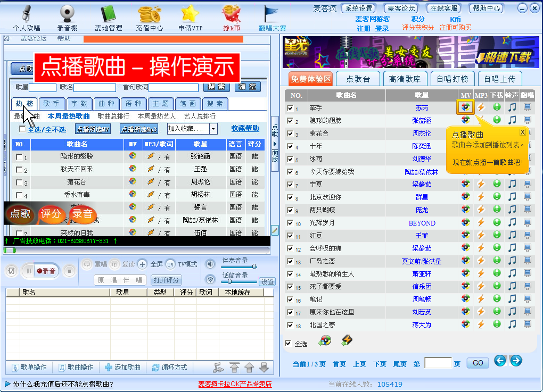This screenshot has height=392, width=543.
Task: Click MP3 lightning icon for 牵手
Action: tap(481, 107)
